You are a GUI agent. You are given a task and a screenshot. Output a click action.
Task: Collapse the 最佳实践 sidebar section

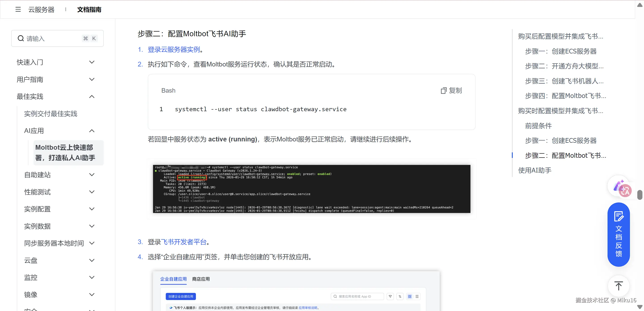92,97
